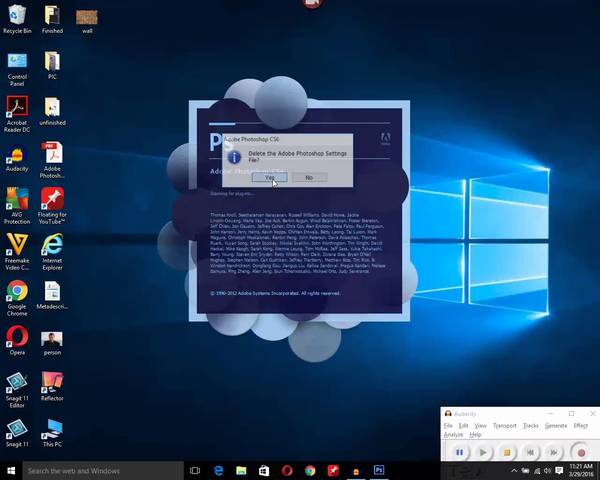Open the Action Center notifications icon
This screenshot has width=600, height=480.
coord(559,470)
